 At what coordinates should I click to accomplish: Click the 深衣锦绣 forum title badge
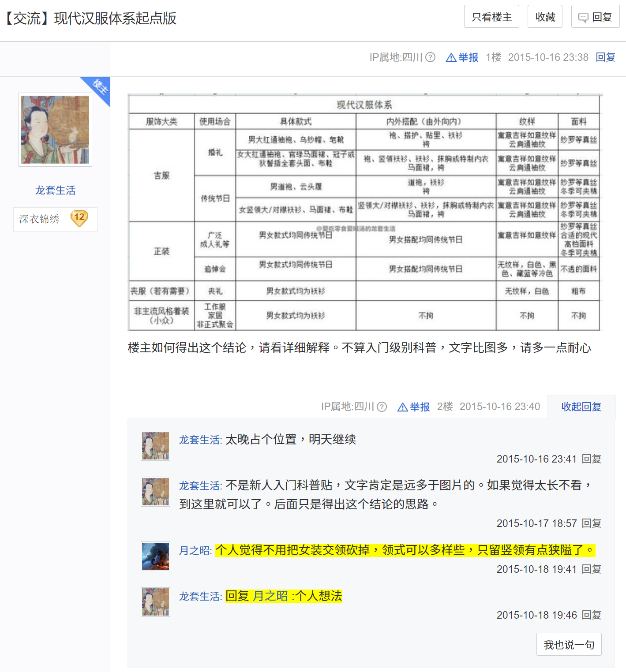click(x=39, y=219)
